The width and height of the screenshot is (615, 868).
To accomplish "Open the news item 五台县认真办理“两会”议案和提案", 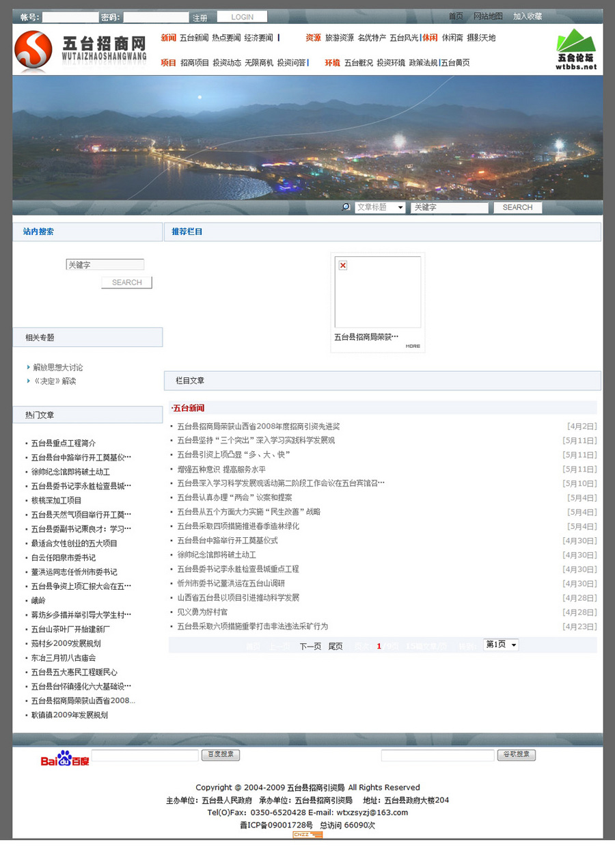I will click(x=234, y=498).
